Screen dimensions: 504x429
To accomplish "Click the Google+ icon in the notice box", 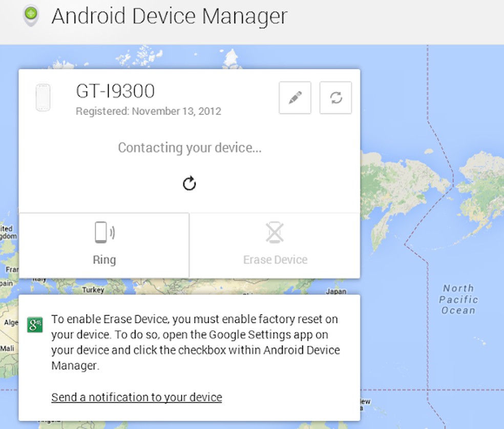I will (34, 325).
